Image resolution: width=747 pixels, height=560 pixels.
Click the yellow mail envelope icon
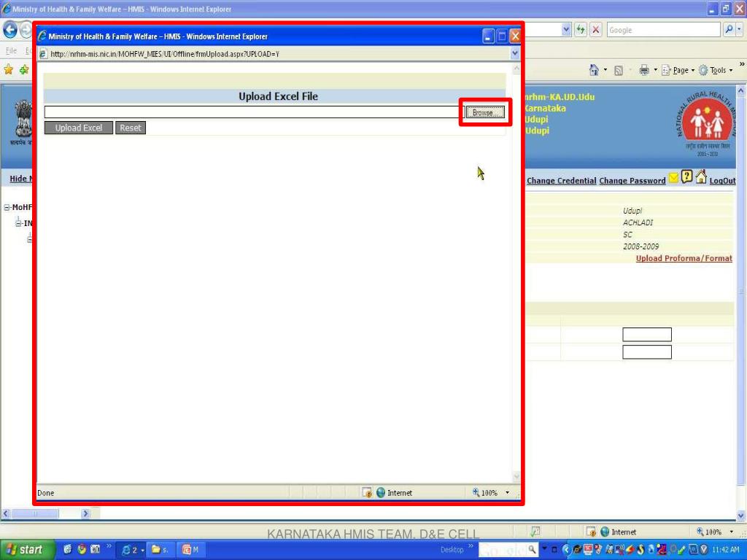(x=673, y=178)
